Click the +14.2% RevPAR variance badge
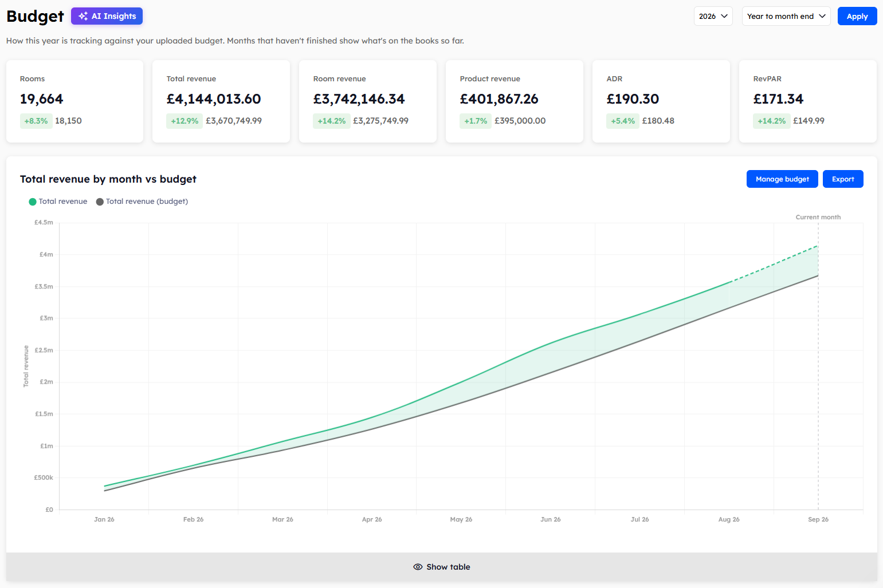 772,121
